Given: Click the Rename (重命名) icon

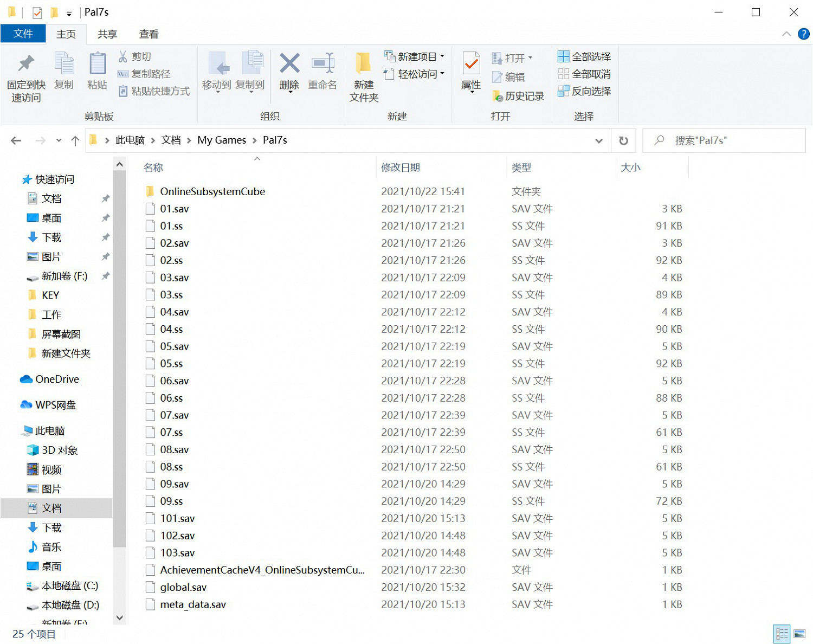Looking at the screenshot, I should click(x=322, y=64).
